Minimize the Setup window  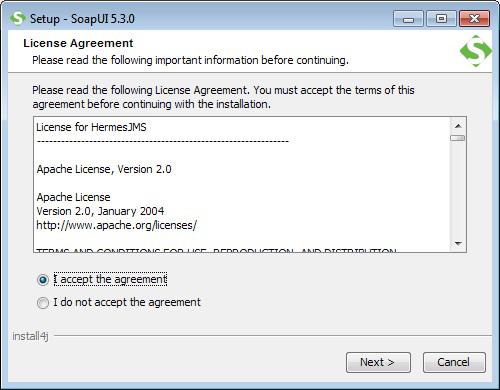point(408,18)
